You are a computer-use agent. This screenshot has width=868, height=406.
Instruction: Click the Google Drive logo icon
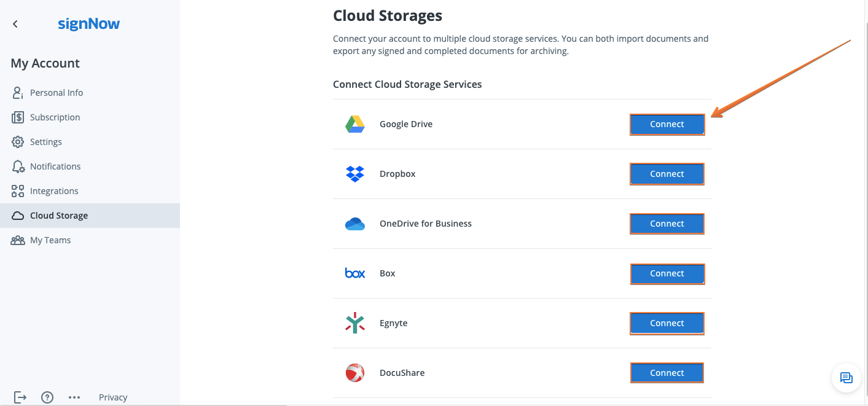point(355,124)
